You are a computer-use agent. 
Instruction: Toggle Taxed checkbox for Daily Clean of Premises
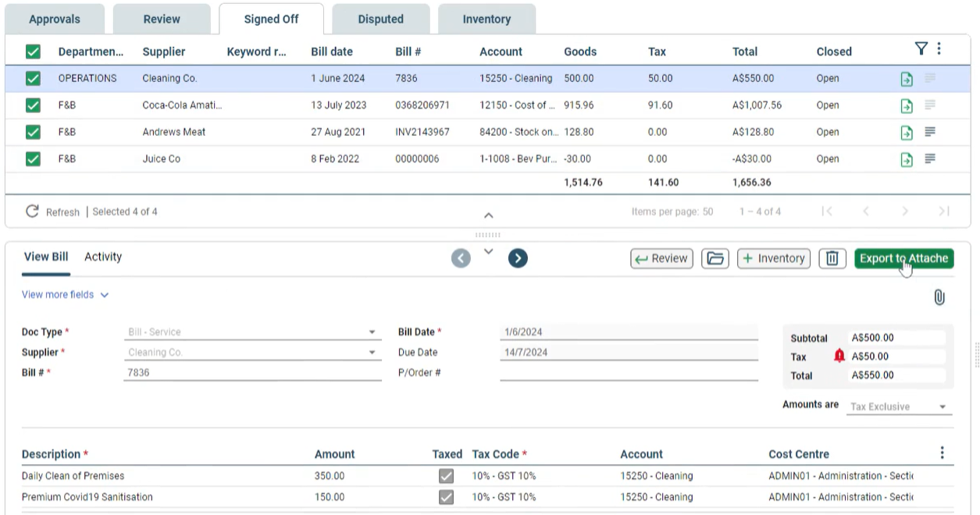pyautogui.click(x=446, y=476)
